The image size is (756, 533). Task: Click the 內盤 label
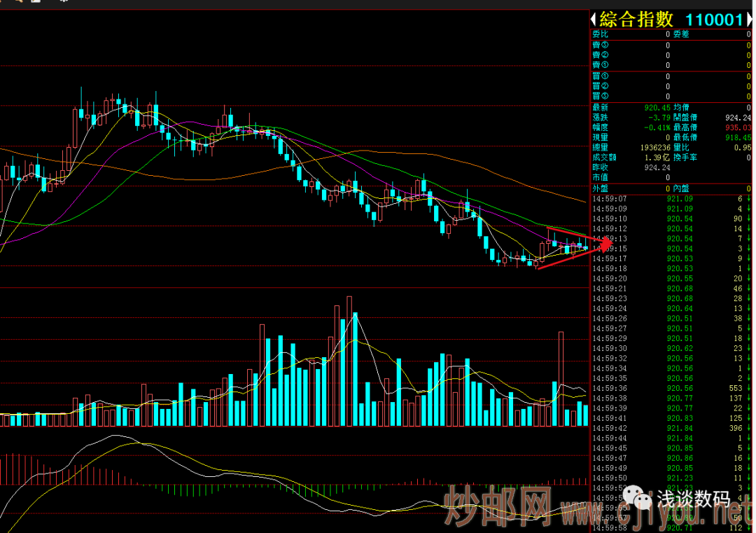[x=681, y=188]
